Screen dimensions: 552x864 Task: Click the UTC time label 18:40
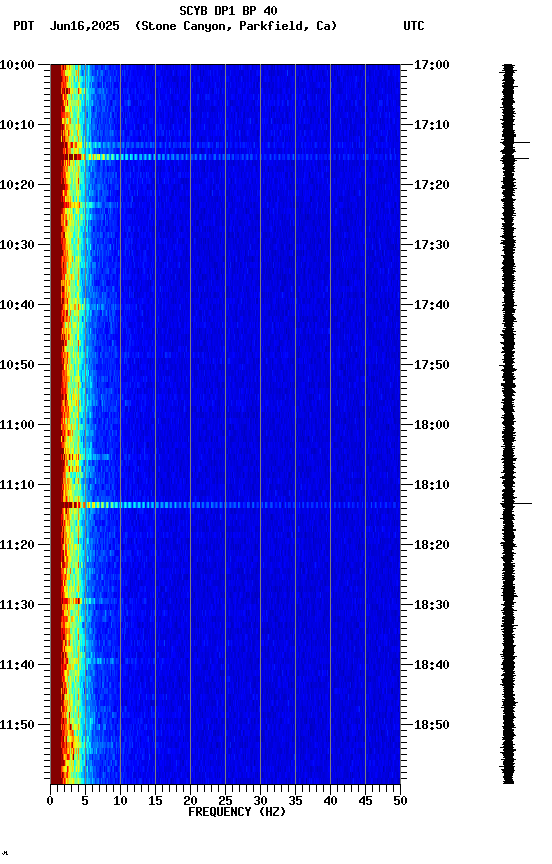432,666
